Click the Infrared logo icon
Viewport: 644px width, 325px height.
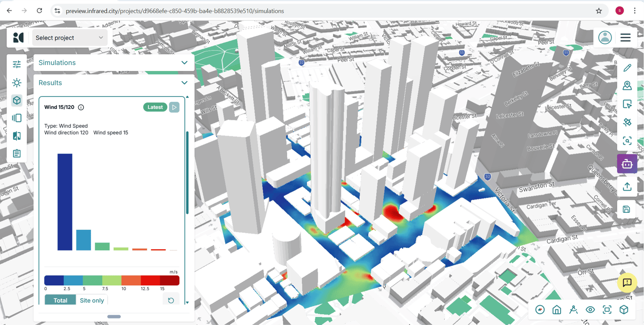point(18,38)
